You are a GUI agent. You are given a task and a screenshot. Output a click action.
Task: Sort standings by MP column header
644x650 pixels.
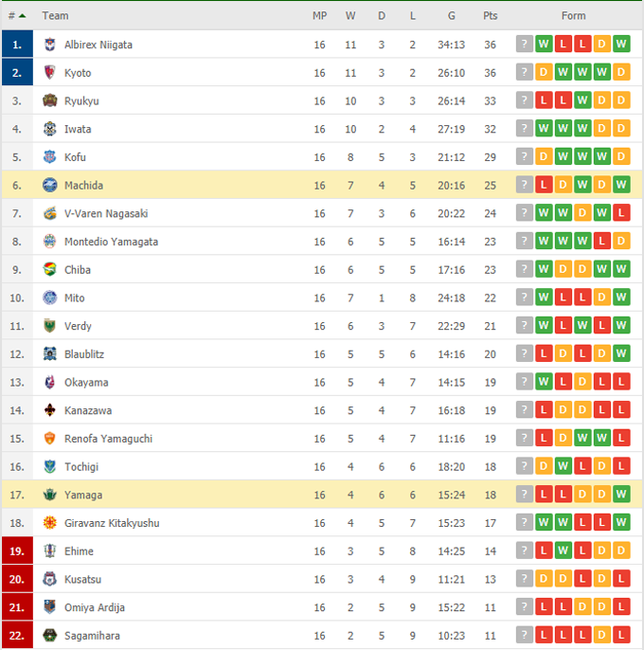[319, 16]
